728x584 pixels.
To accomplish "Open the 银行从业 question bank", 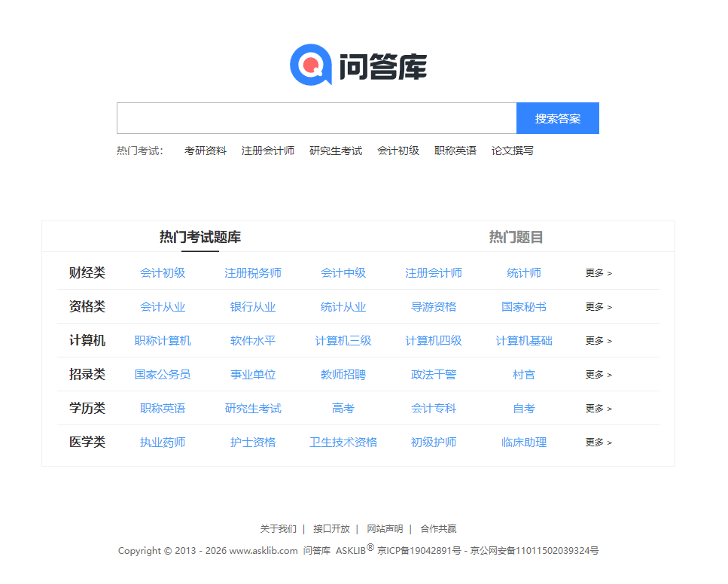I will [x=253, y=307].
